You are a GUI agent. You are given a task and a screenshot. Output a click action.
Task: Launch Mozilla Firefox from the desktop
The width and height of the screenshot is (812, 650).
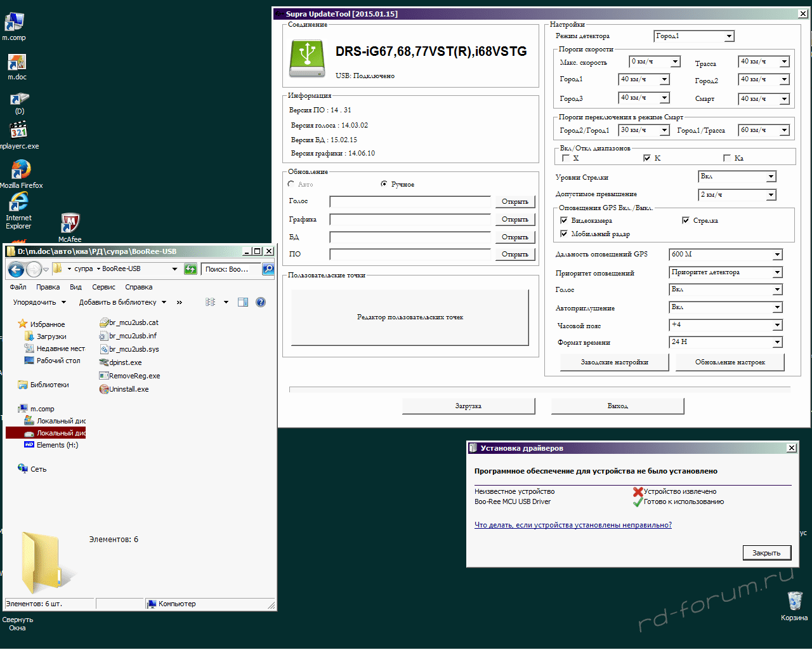[x=21, y=174]
